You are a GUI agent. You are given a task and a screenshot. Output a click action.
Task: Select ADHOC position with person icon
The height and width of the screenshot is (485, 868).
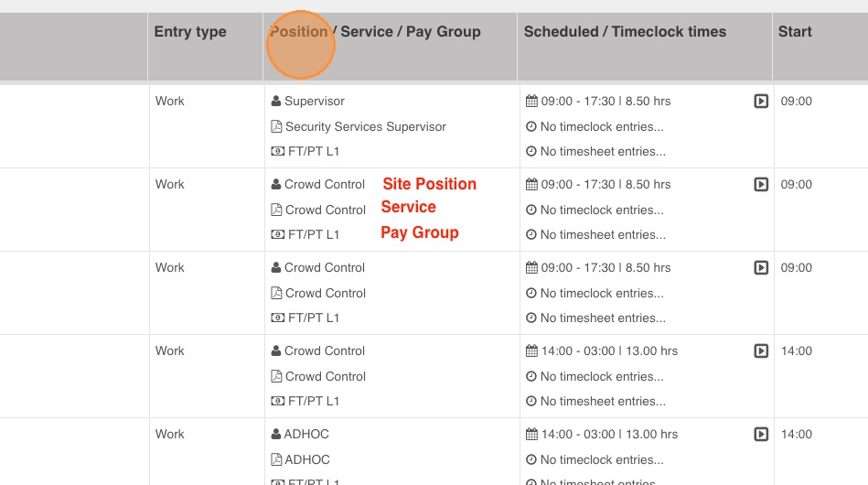[305, 435]
